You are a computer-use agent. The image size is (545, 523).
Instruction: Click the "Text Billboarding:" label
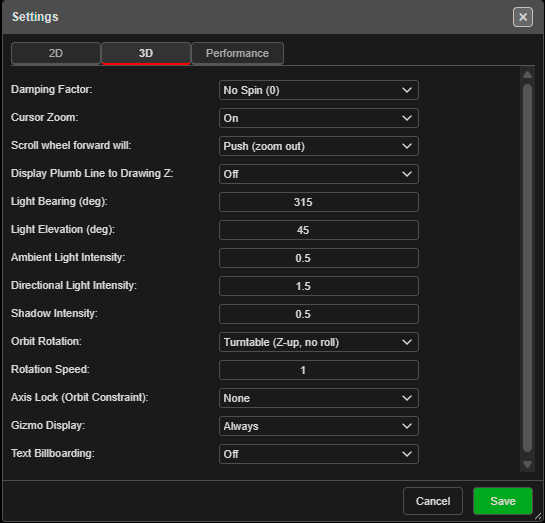52,453
